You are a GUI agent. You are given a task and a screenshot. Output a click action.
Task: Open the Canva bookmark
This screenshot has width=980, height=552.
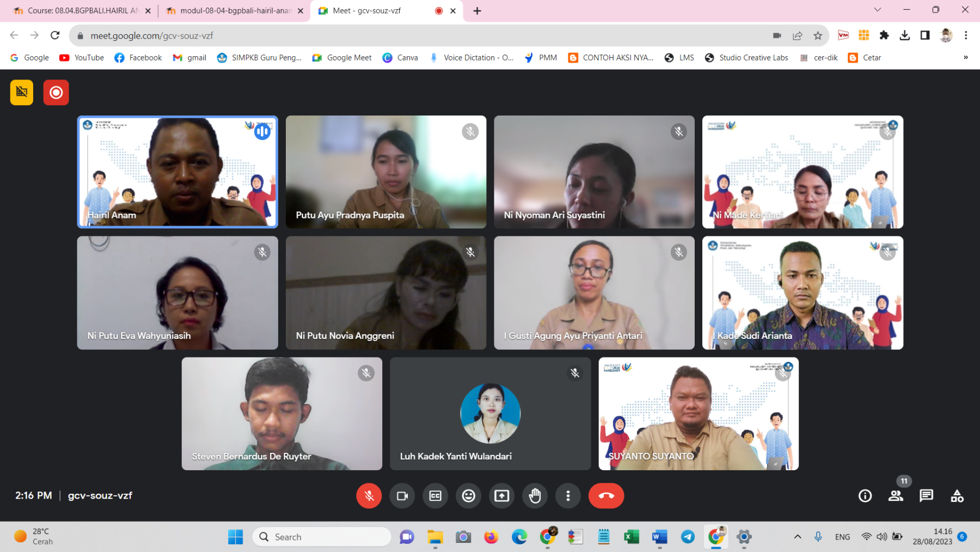[400, 58]
